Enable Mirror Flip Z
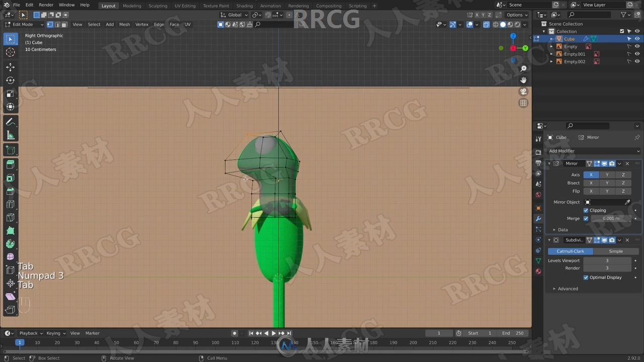Viewport: 644px width, 362px height. pos(623,191)
